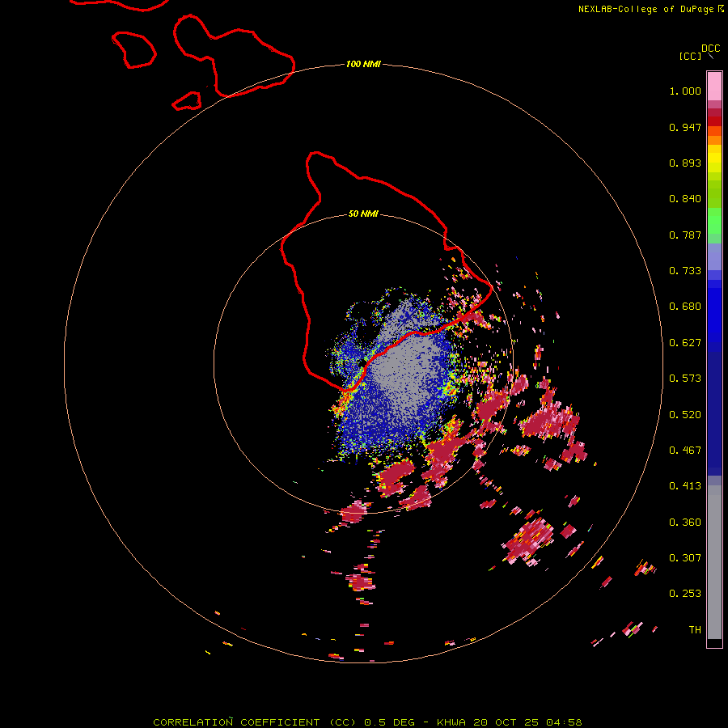This screenshot has height=728, width=728.
Task: Click the 0.467 scale value
Action: [685, 451]
